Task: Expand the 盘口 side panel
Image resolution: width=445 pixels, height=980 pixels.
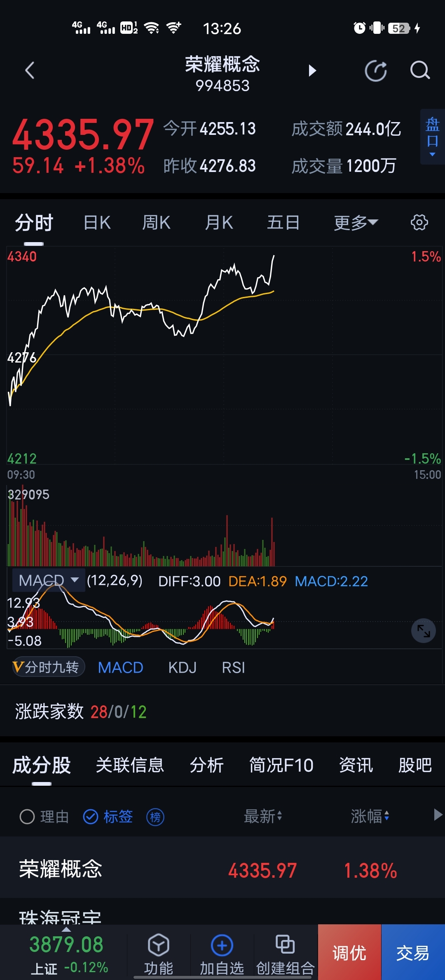Action: 433,137
